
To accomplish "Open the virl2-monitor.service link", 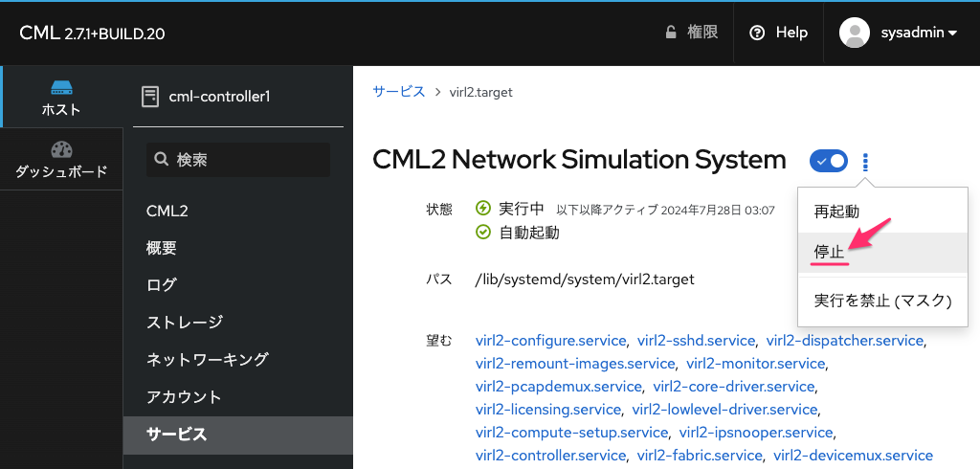I will tap(756, 364).
